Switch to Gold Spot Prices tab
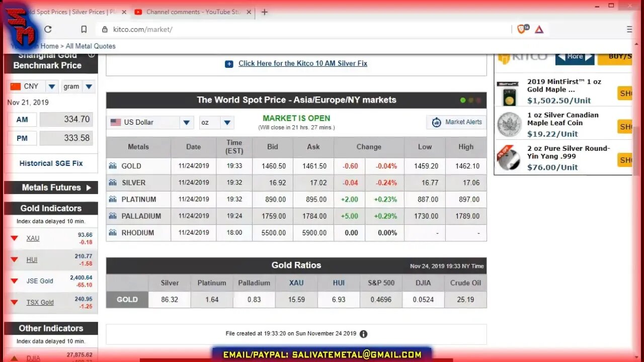This screenshot has height=362, width=644. pos(70,12)
